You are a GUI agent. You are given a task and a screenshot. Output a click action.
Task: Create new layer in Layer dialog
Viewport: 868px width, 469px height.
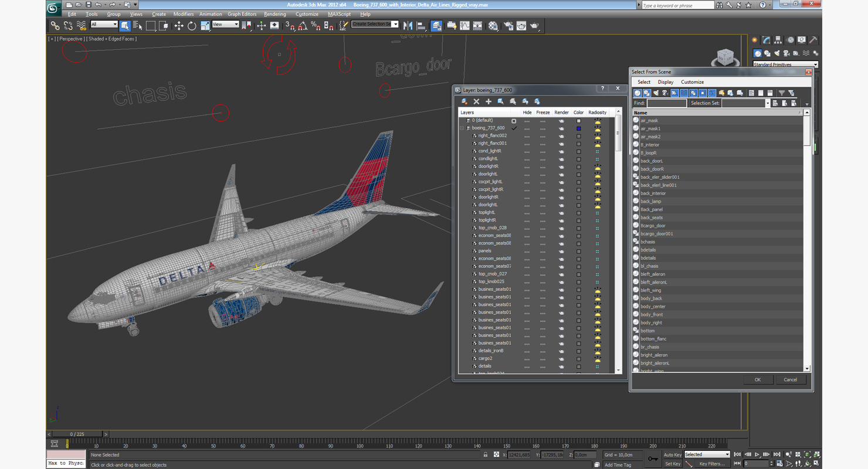(464, 101)
